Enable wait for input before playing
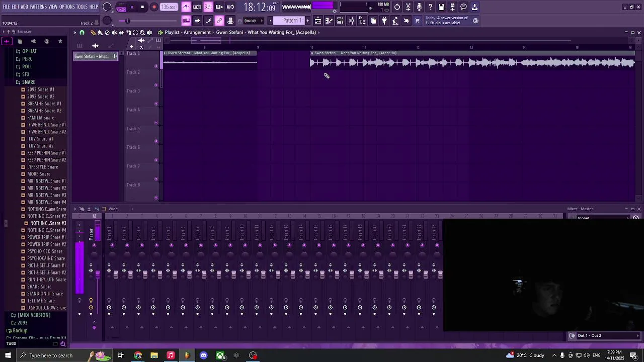This screenshot has width=644, height=362. point(197,7)
